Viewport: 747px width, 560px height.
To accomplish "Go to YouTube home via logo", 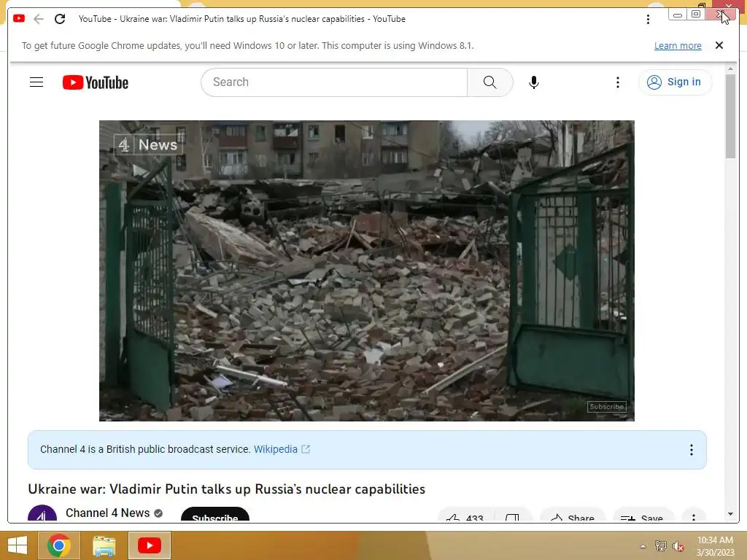I will tap(96, 82).
